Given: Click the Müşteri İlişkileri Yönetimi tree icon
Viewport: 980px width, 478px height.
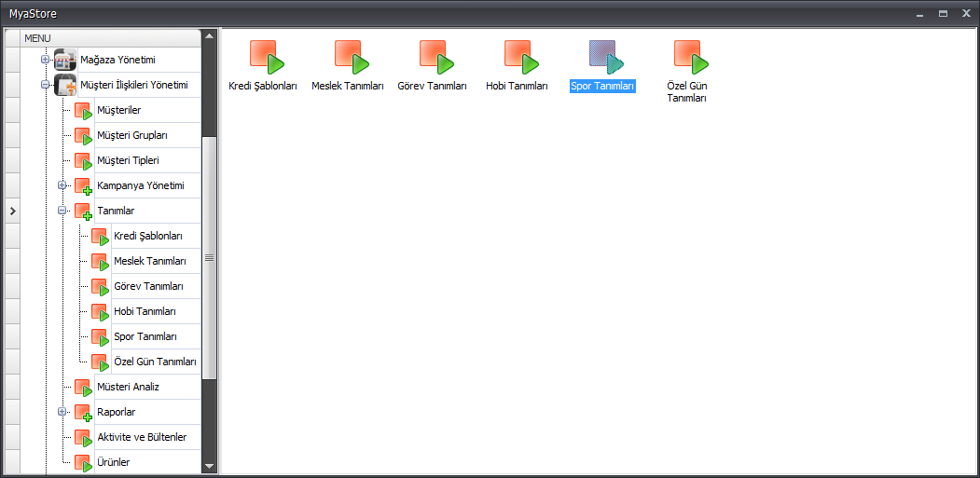Looking at the screenshot, I should [65, 86].
